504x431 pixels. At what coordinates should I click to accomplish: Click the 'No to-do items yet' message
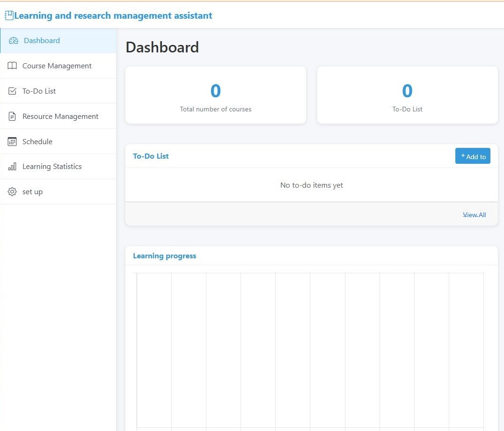pos(311,185)
